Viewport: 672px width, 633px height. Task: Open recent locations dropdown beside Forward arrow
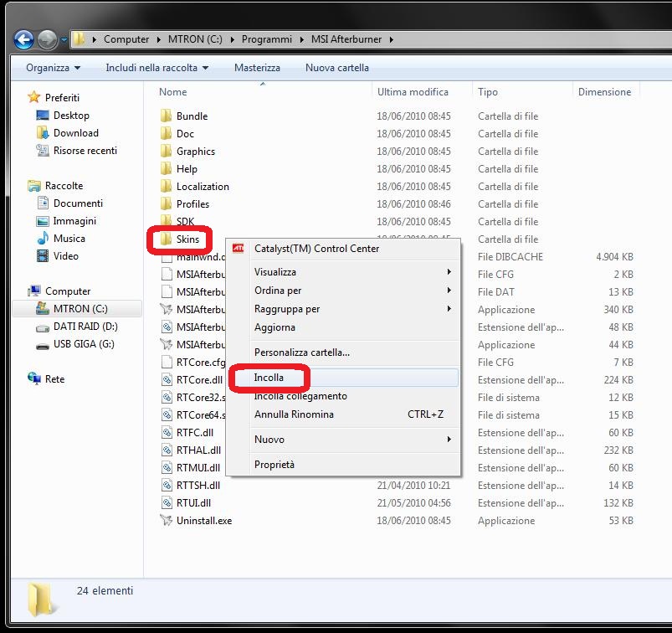click(x=64, y=40)
